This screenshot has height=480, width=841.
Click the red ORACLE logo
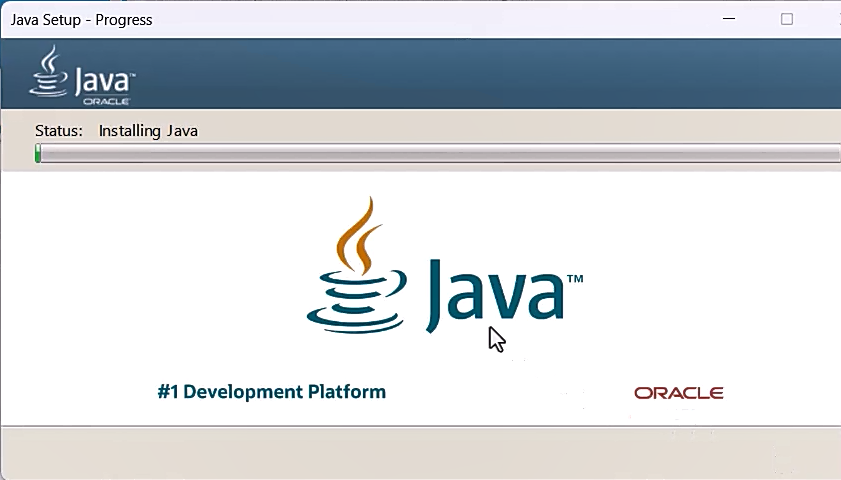click(x=678, y=393)
